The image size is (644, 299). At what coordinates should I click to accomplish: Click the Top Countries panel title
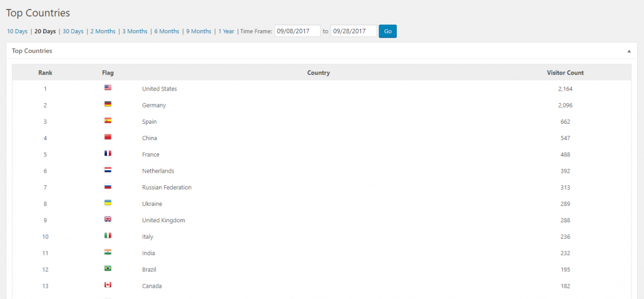(x=32, y=51)
